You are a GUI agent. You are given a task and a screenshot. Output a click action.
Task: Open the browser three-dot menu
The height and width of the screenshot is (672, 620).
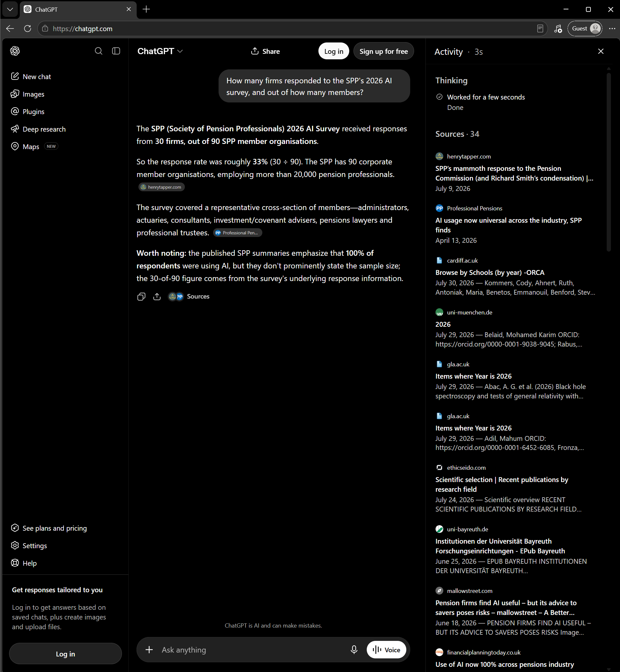(612, 29)
